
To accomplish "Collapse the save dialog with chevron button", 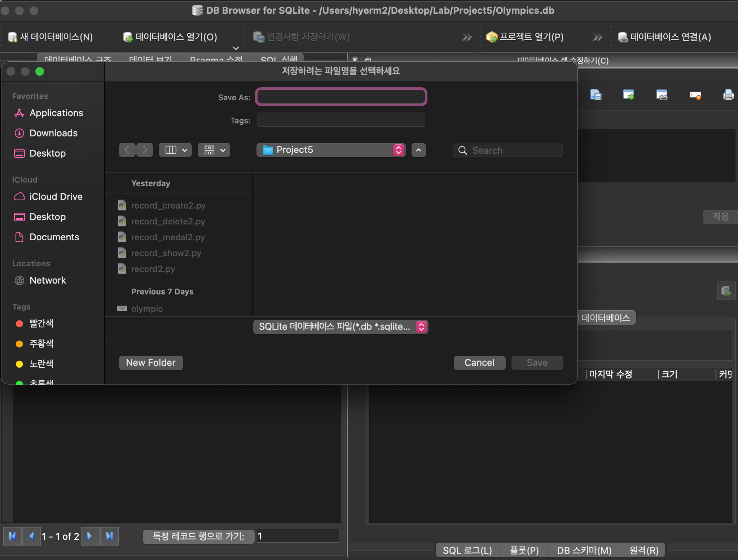I will click(418, 150).
